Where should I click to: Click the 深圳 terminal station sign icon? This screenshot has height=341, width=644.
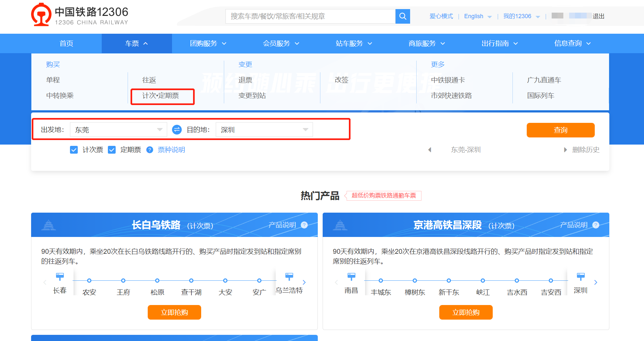coord(581,276)
